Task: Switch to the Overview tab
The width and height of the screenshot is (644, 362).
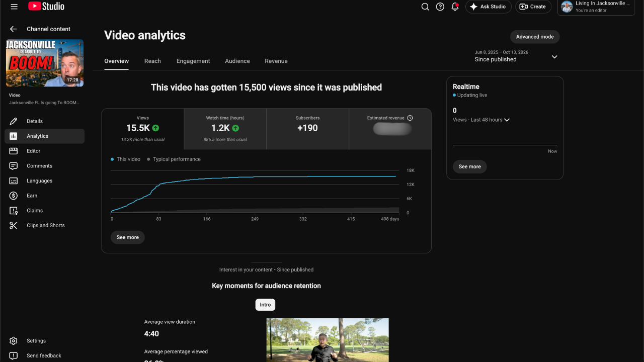Action: [117, 61]
